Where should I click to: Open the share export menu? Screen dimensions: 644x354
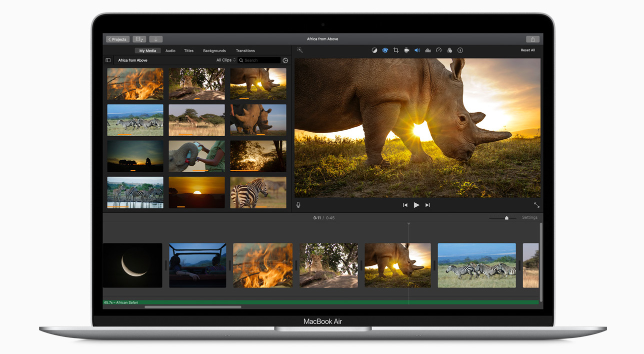coord(532,39)
